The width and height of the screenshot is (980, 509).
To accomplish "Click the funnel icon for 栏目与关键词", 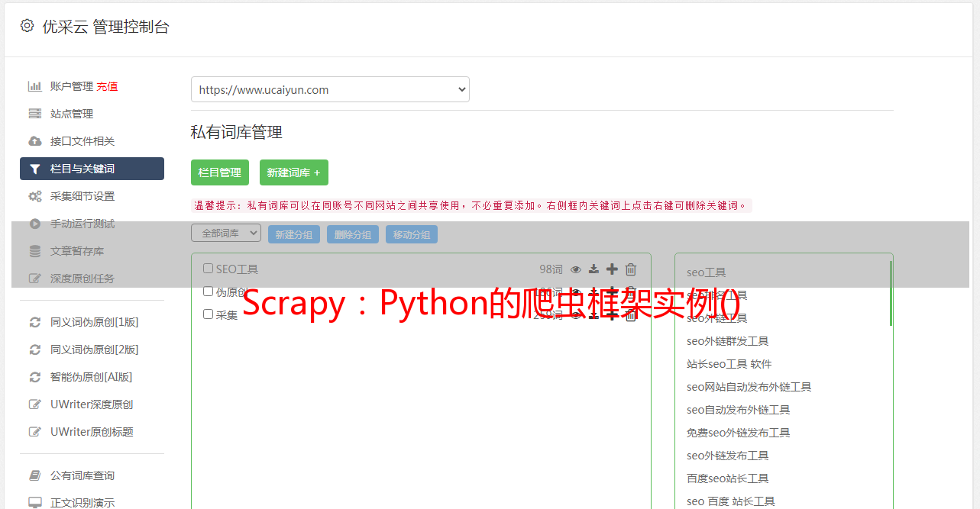I will (x=35, y=169).
